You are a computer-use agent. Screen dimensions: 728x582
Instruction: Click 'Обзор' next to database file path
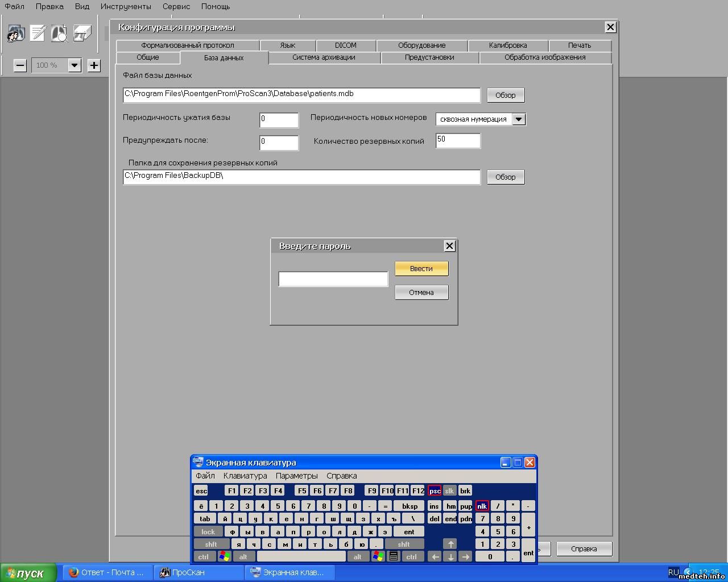click(505, 95)
